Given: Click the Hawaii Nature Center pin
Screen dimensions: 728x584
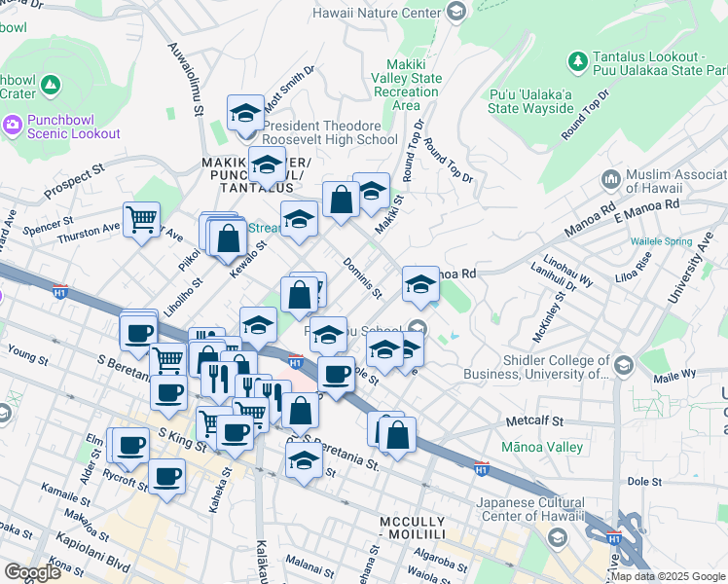Looking at the screenshot, I should pyautogui.click(x=456, y=11).
